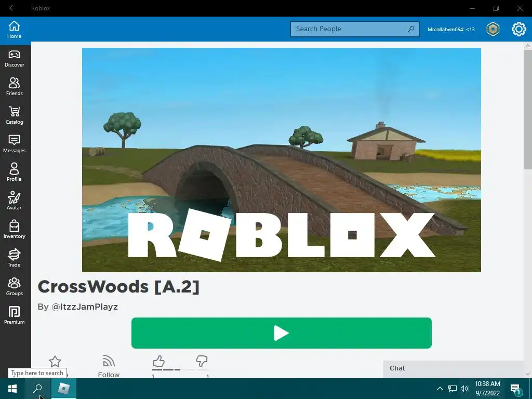Show hidden system tray icons

[x=440, y=389]
